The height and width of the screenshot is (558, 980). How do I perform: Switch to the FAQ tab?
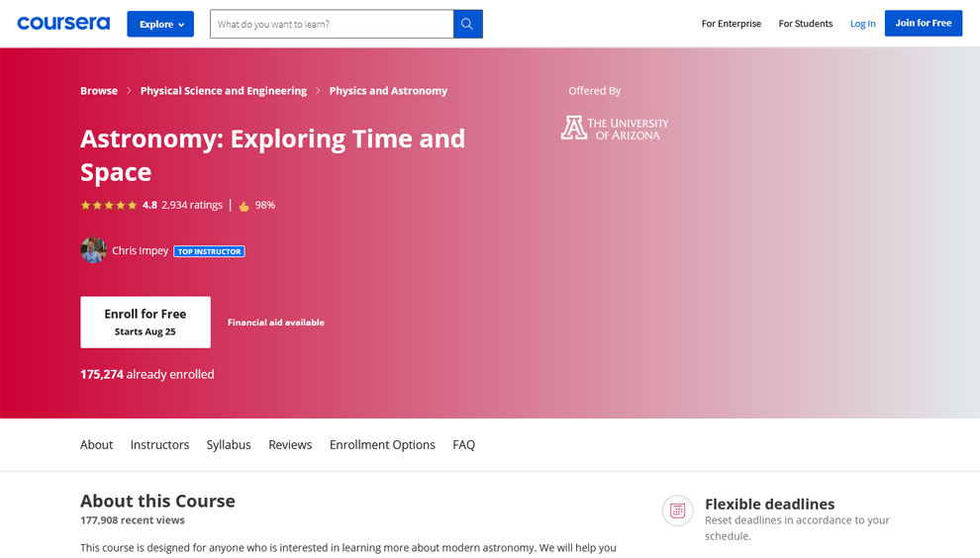(463, 445)
